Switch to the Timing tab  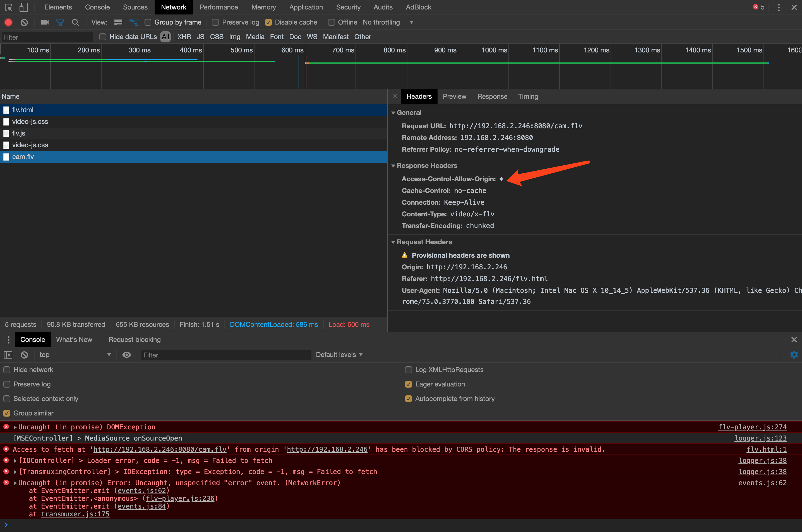528,96
